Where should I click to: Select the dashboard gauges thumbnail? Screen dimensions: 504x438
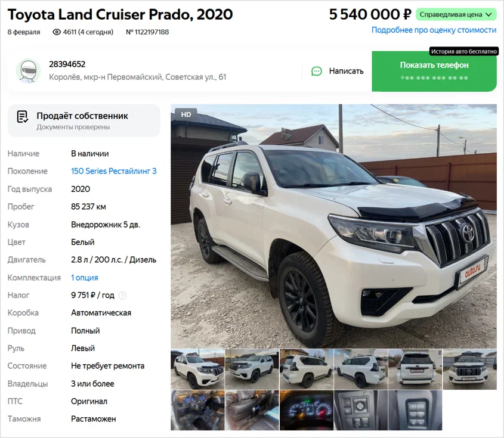tap(307, 411)
